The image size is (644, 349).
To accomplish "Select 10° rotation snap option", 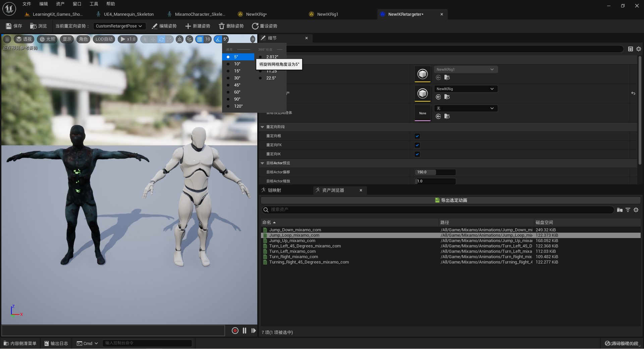I will [x=238, y=64].
